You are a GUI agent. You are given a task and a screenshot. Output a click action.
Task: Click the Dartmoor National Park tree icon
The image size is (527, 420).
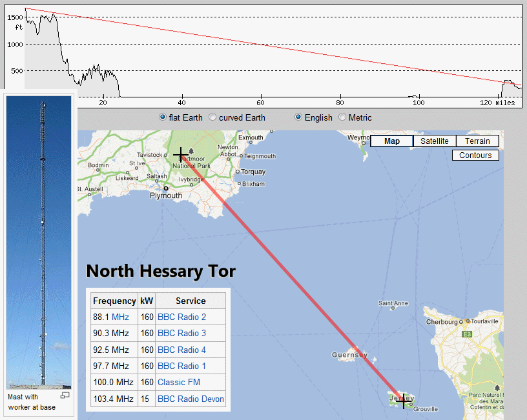(191, 151)
